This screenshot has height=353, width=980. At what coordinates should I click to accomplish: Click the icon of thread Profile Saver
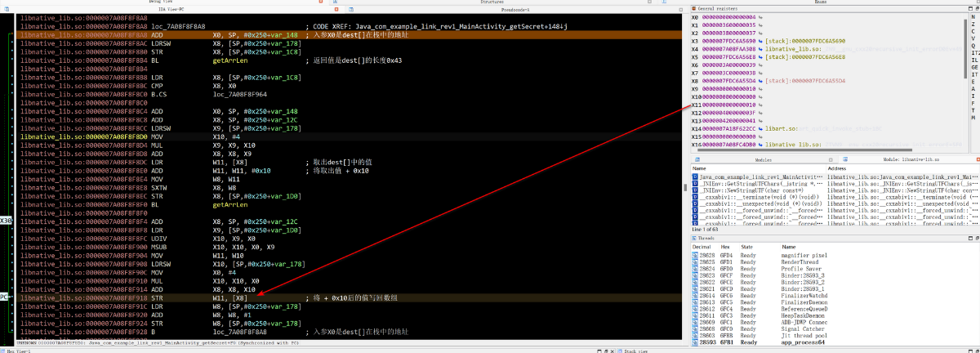(x=694, y=269)
